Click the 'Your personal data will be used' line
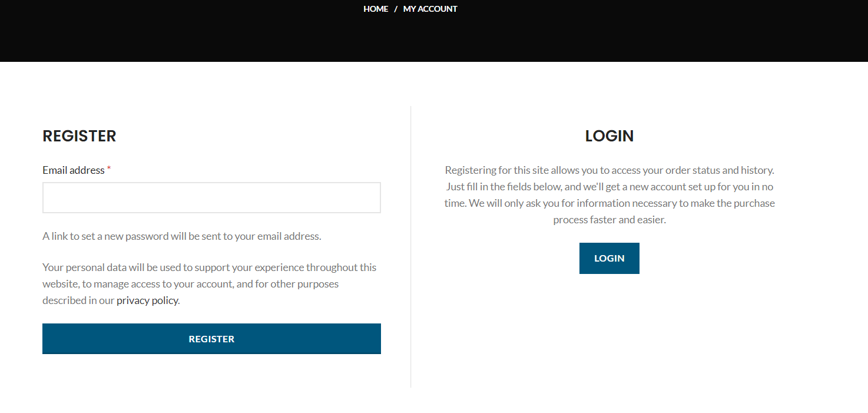Screen dimensions: 868x413 click(x=210, y=267)
